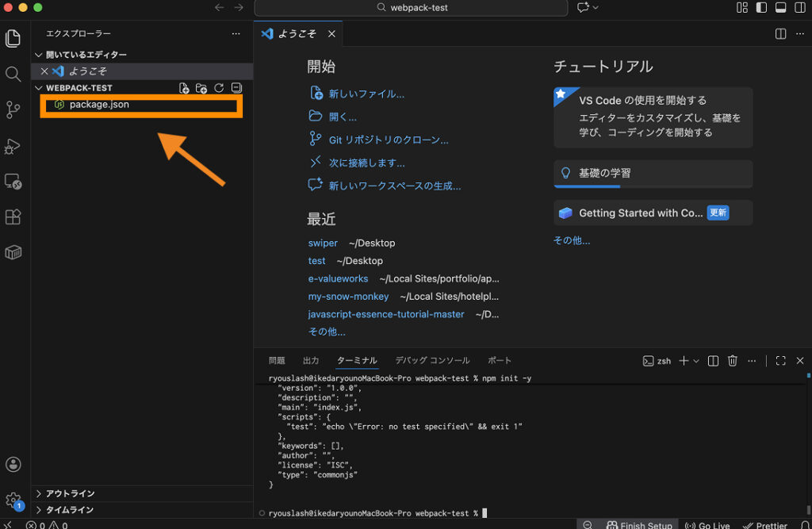
Task: Open Remote Explorer in activity bar
Action: pyautogui.click(x=13, y=182)
